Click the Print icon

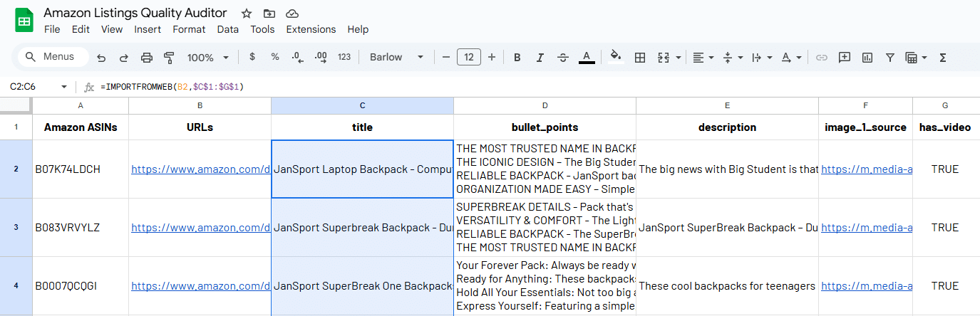147,58
